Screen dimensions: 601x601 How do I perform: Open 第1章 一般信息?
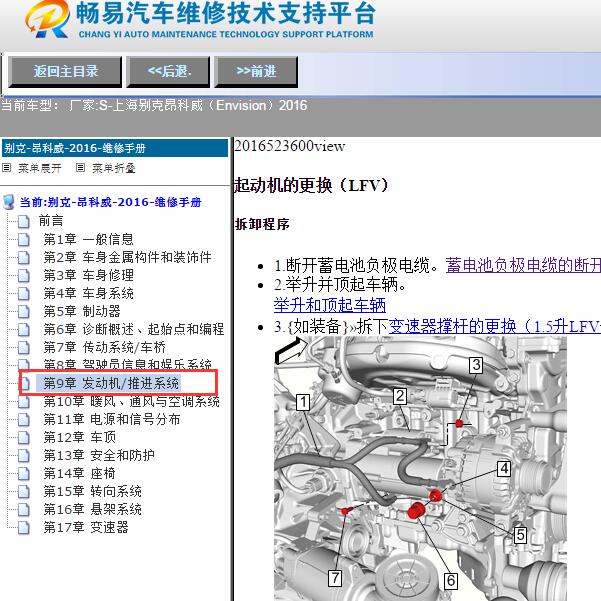pos(88,239)
